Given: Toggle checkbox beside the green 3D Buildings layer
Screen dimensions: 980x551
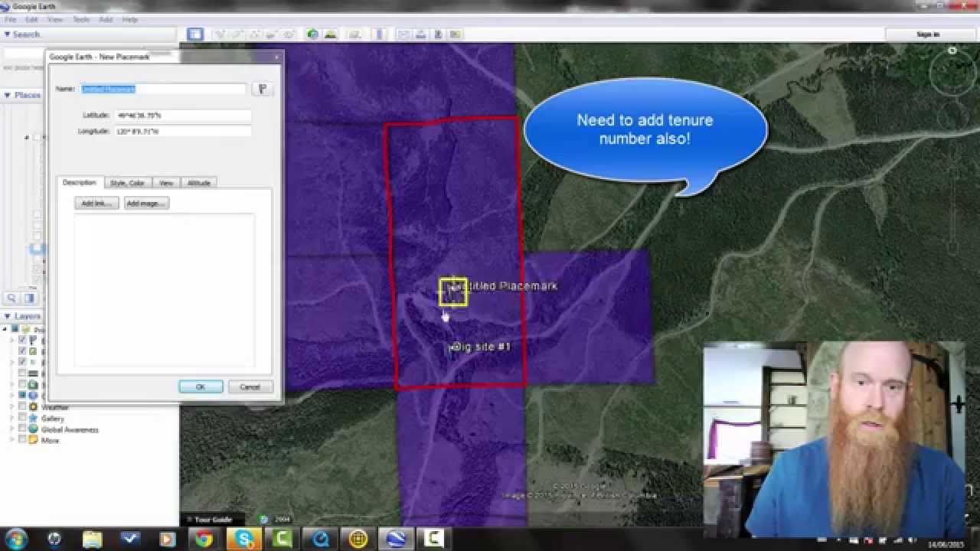Looking at the screenshot, I should [21, 384].
